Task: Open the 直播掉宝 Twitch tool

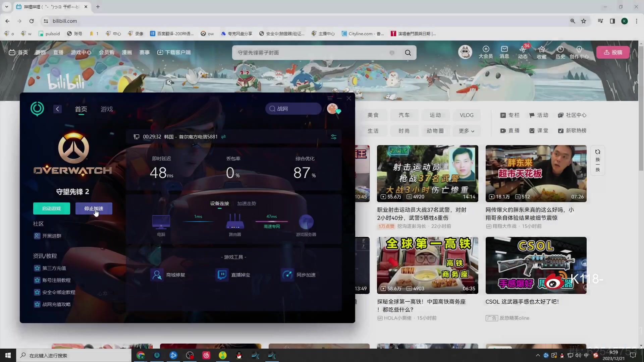Action: (x=233, y=275)
